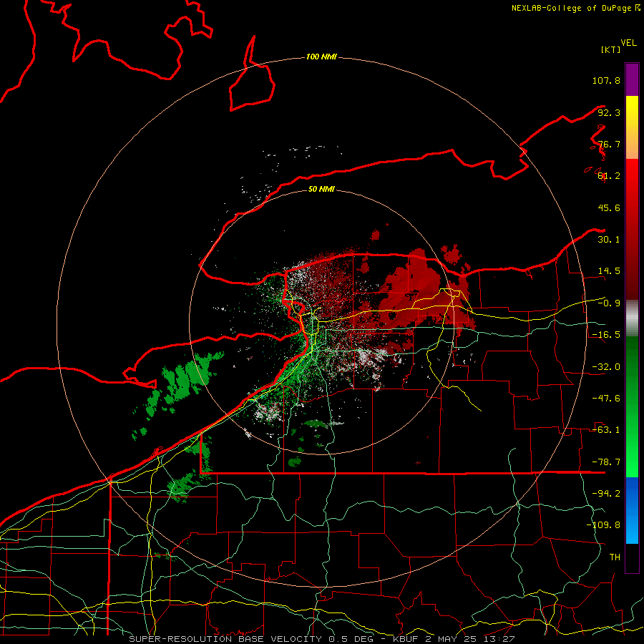This screenshot has height=644, width=644.
Task: Click the purple segment of the velocity color bar
Action: (x=632, y=80)
